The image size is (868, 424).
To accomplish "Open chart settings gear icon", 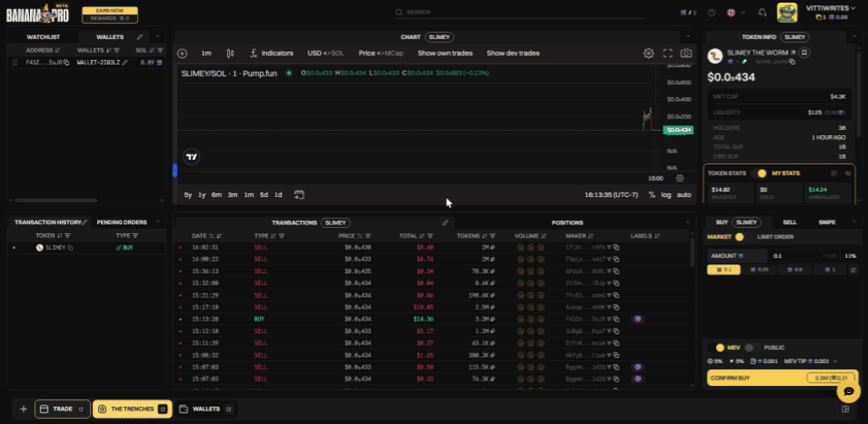I will (x=649, y=53).
